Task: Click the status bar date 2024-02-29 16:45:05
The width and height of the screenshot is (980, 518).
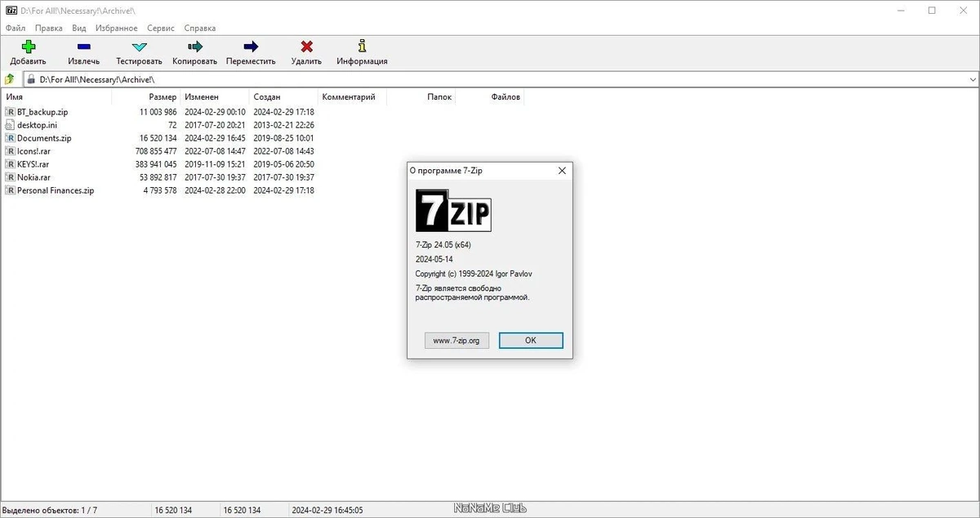Action: coord(327,510)
